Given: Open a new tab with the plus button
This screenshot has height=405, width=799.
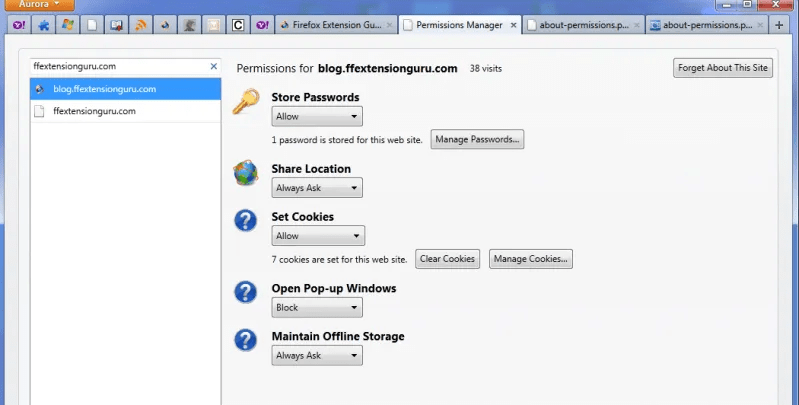Looking at the screenshot, I should [779, 25].
